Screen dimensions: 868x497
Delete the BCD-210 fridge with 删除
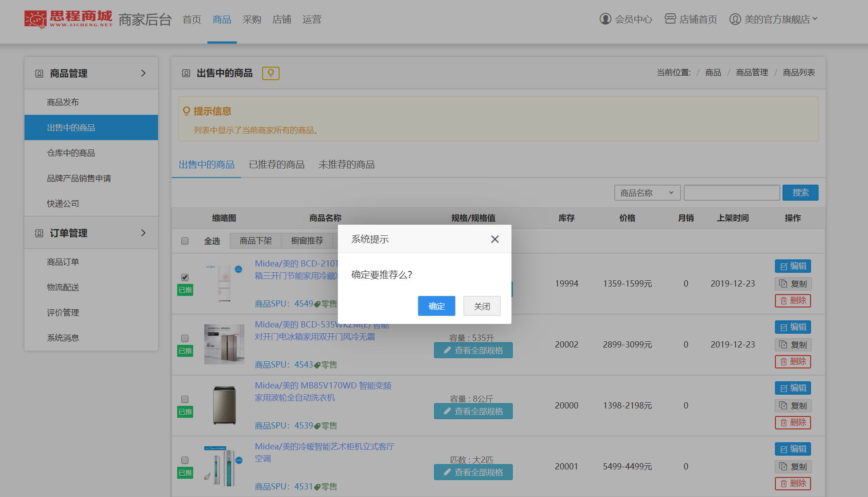click(x=793, y=301)
